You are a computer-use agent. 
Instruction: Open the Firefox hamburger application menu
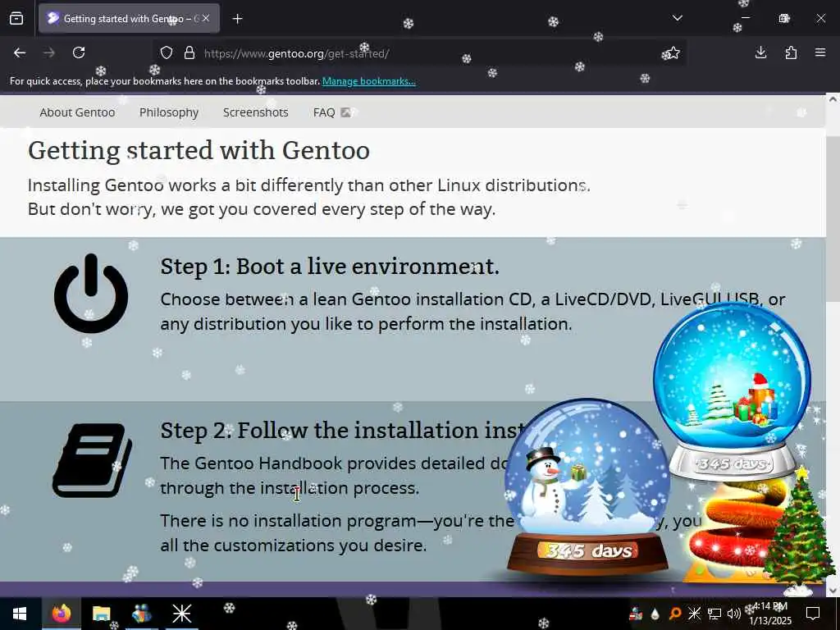(820, 52)
